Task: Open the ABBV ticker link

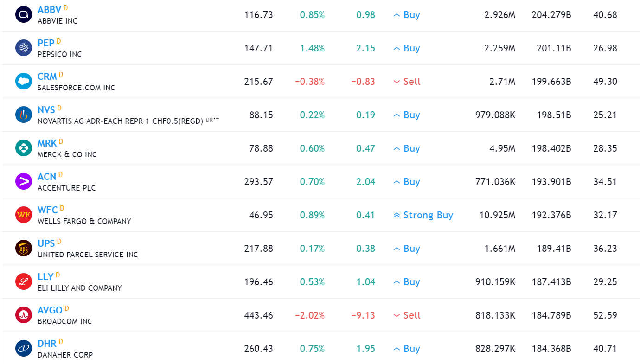Action: [49, 10]
